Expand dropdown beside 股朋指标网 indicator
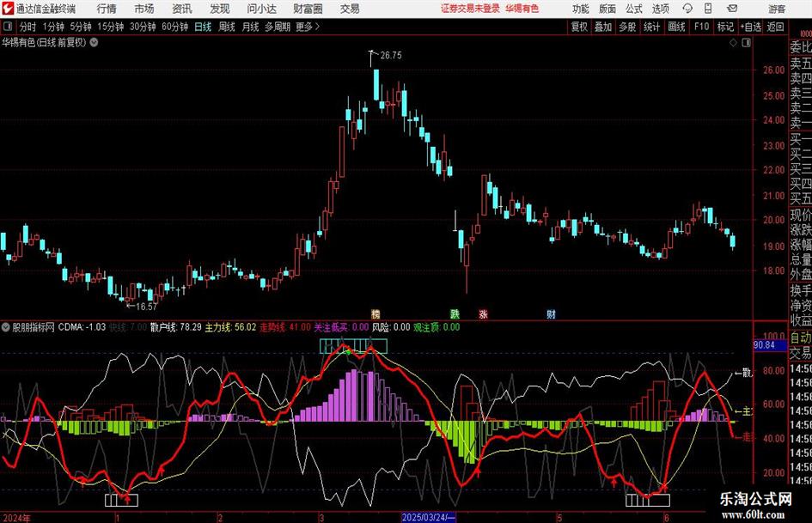The image size is (812, 523). (6, 327)
